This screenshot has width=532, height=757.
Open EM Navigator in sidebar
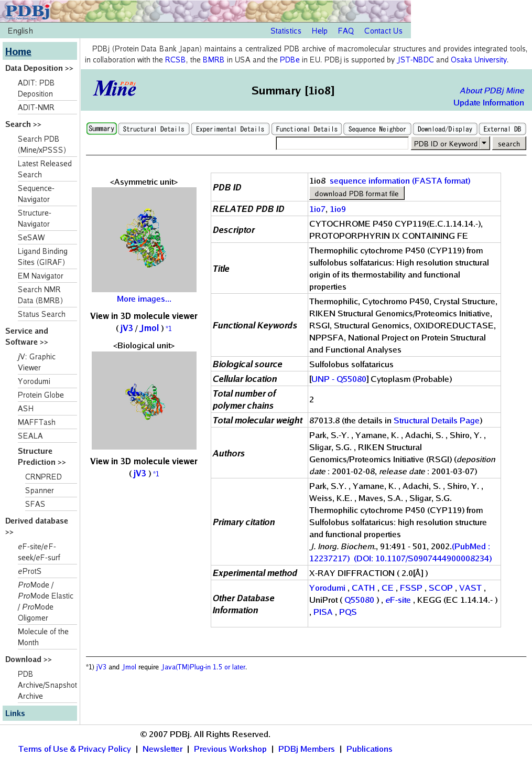[x=40, y=276]
